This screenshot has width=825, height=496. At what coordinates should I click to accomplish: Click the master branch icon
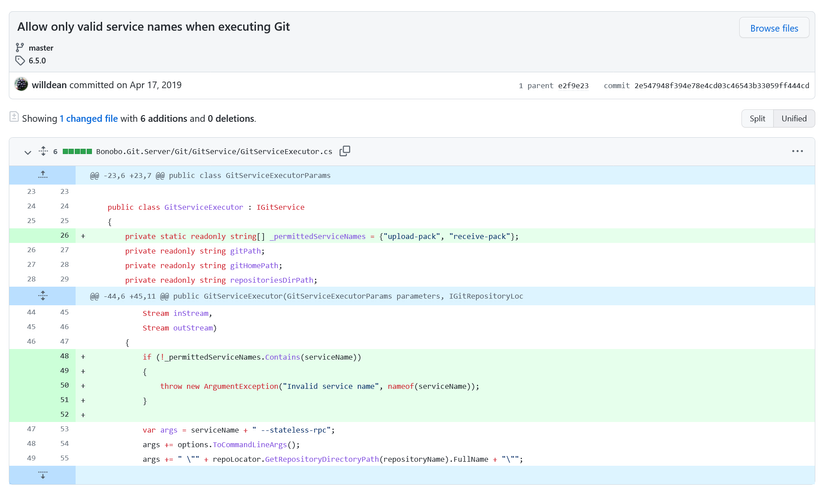(x=20, y=48)
